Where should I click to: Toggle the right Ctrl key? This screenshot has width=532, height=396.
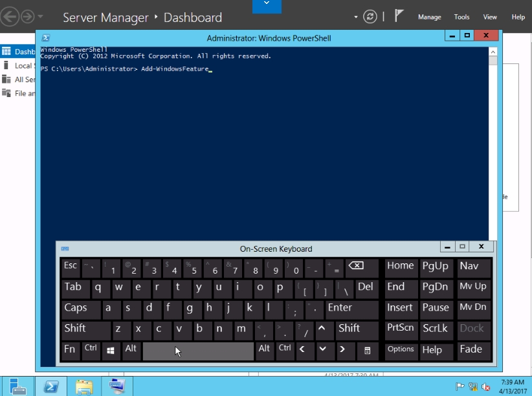[x=285, y=351]
